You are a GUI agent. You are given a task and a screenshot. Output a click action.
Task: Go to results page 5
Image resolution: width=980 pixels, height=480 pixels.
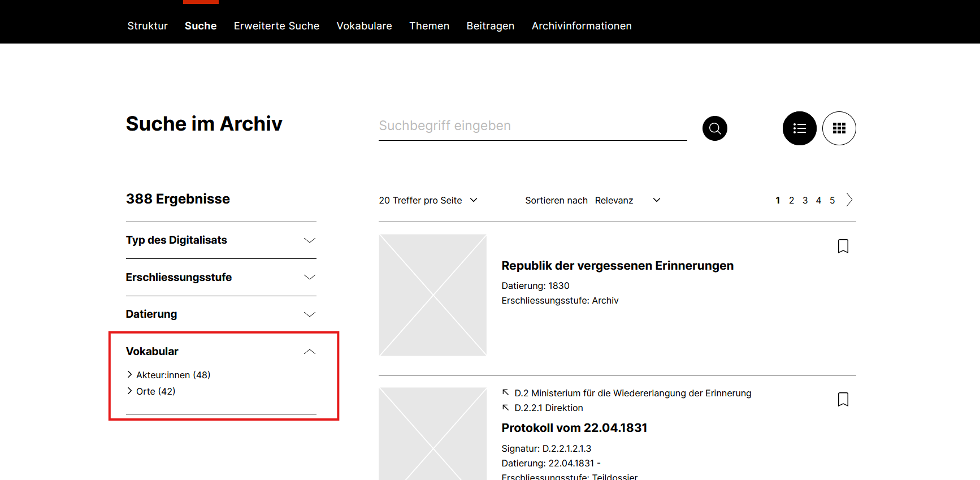tap(832, 200)
